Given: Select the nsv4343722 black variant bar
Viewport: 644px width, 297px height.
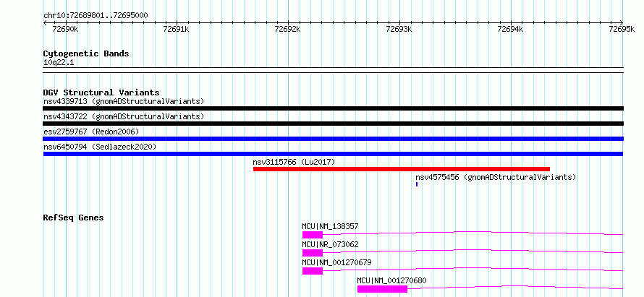Looking at the screenshot, I should pos(333,124).
